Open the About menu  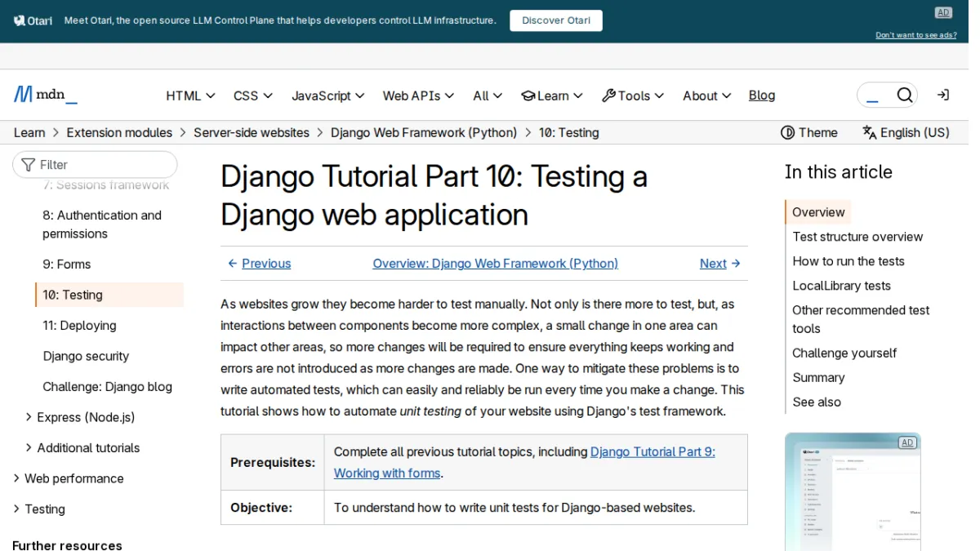tap(707, 96)
